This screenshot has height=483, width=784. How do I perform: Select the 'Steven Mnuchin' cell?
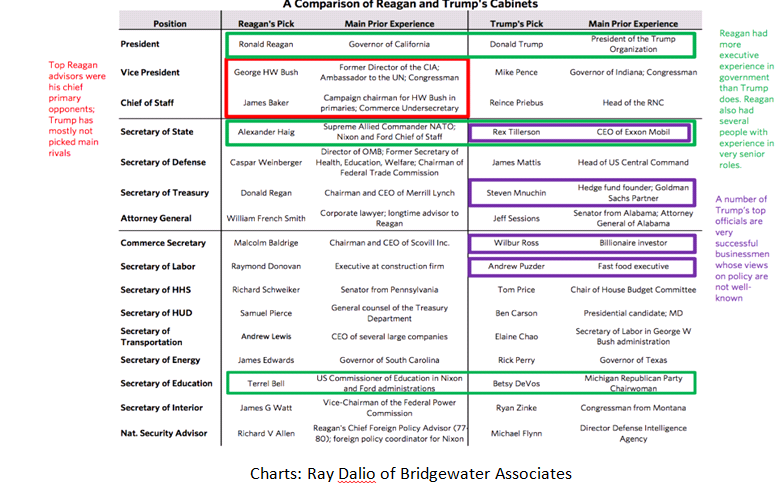pyautogui.click(x=516, y=193)
